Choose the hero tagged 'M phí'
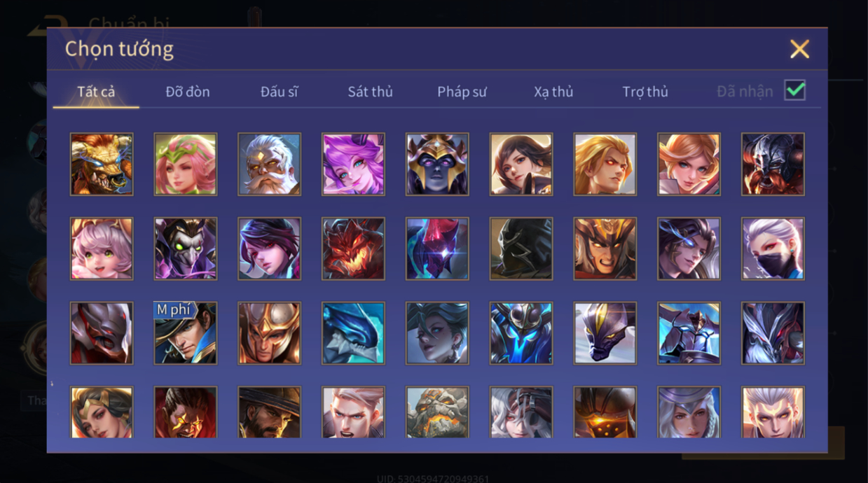The image size is (868, 483). [x=186, y=333]
